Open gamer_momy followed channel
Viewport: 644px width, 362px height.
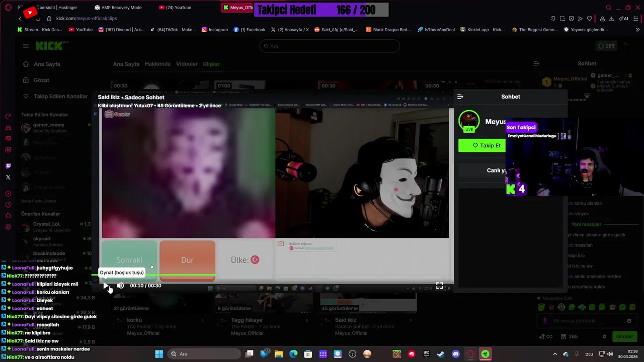click(x=49, y=127)
